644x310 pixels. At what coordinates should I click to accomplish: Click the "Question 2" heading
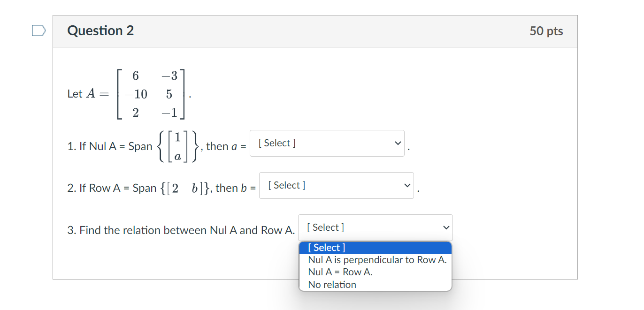pyautogui.click(x=100, y=30)
